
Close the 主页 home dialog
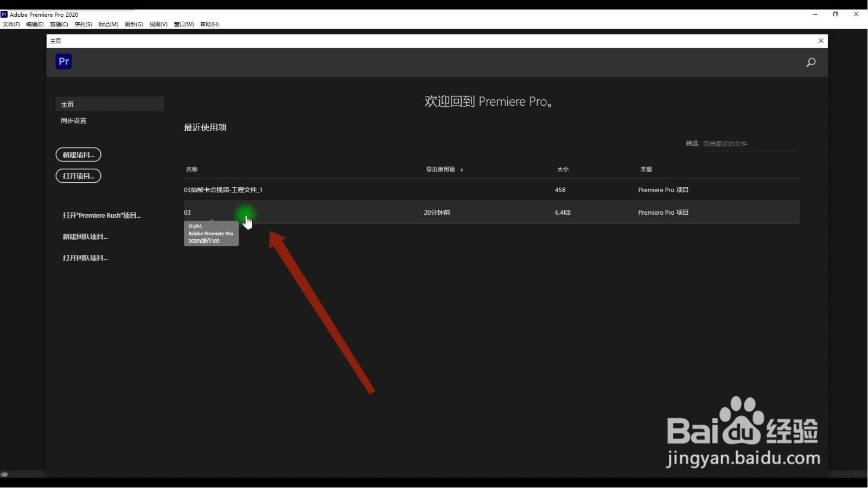pyautogui.click(x=821, y=41)
